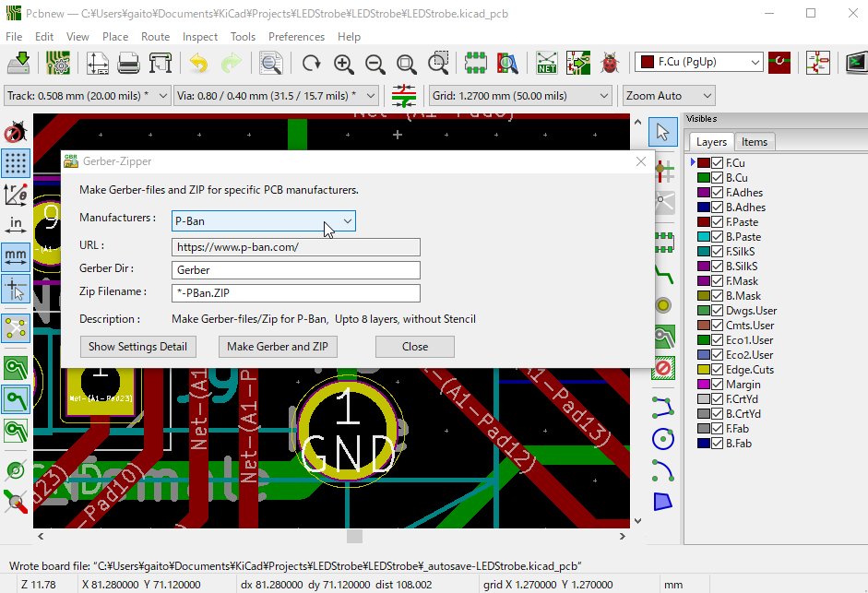The height and width of the screenshot is (593, 868).
Task: Click Show Settings Detail button
Action: [137, 347]
